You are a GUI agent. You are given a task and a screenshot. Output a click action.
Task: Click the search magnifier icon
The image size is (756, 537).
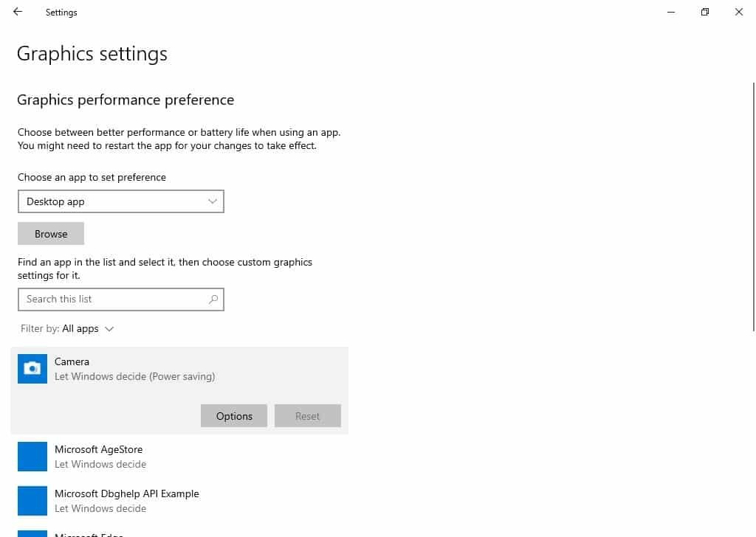213,299
